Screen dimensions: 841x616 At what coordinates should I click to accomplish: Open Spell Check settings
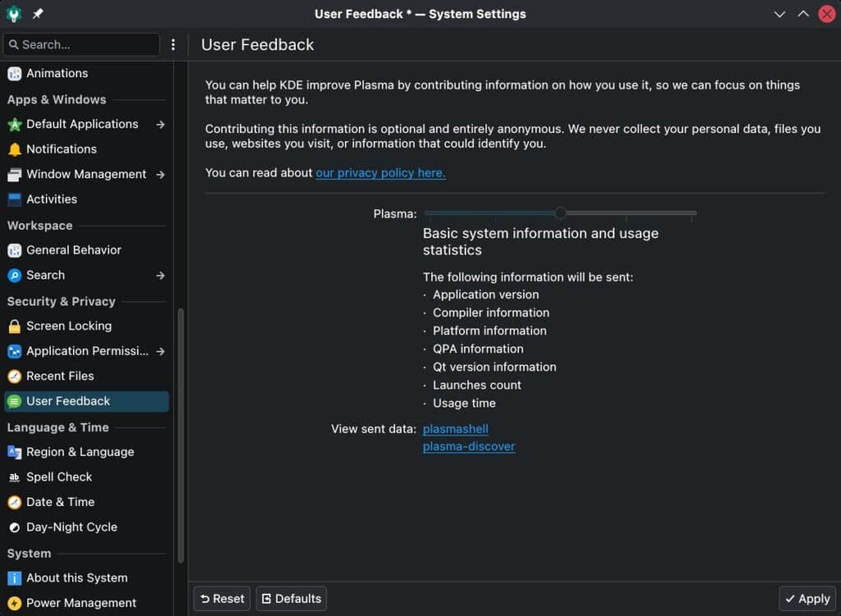tap(57, 476)
